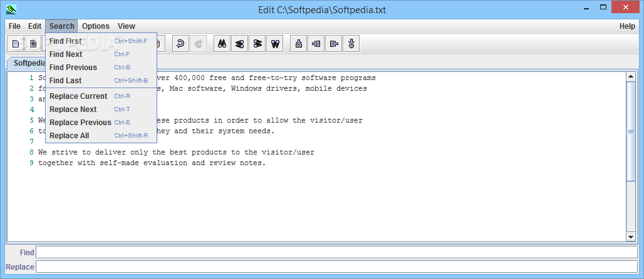This screenshot has height=279, width=644.
Task: Click line number 7 in the gutter
Action: 31,141
